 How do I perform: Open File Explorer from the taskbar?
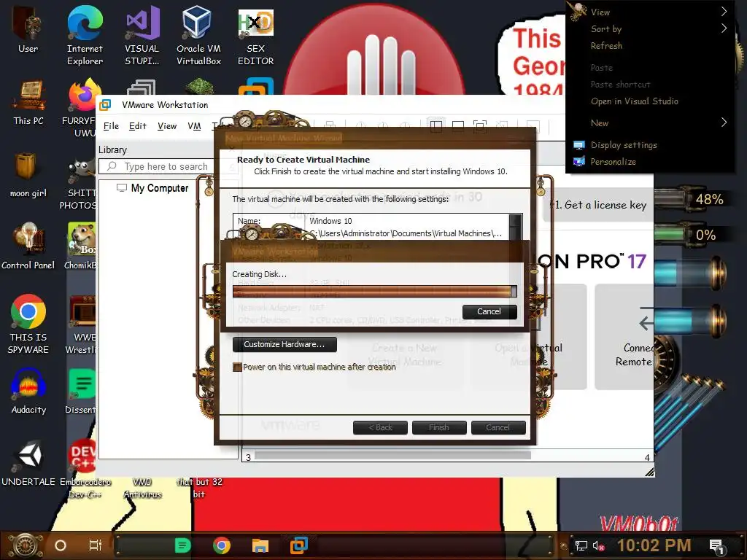point(260,545)
